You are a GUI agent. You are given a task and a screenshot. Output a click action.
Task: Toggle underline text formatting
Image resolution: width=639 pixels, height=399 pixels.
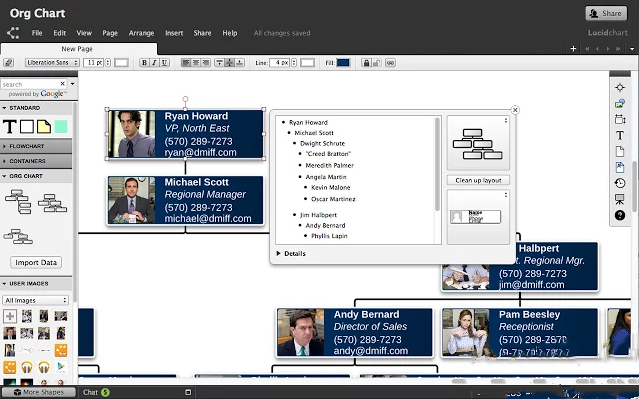click(x=164, y=63)
